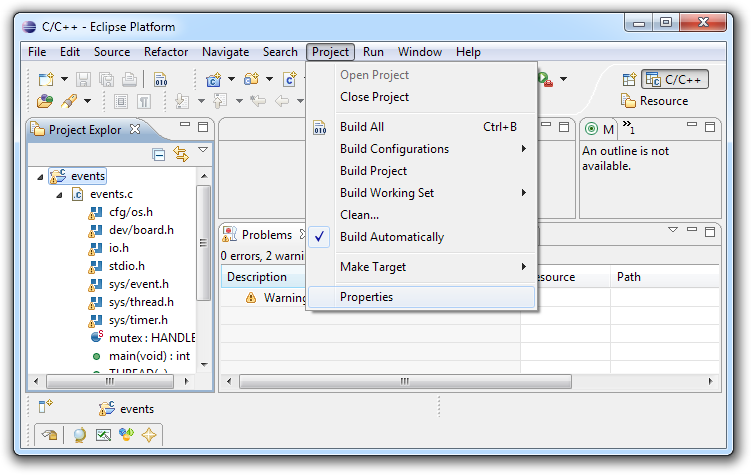Expand Make Target submenu
The width and height of the screenshot is (752, 475).
[x=422, y=267]
